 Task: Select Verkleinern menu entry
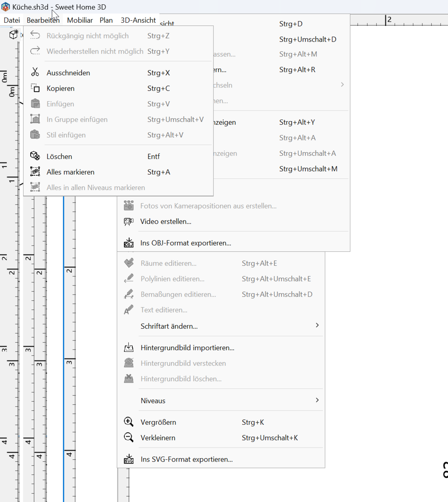221,438
